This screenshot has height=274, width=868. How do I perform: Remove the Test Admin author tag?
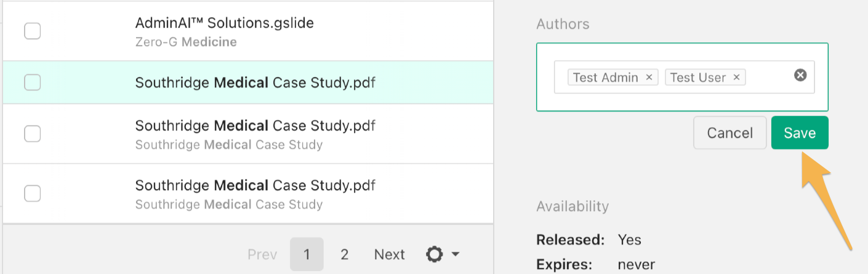pyautogui.click(x=649, y=78)
